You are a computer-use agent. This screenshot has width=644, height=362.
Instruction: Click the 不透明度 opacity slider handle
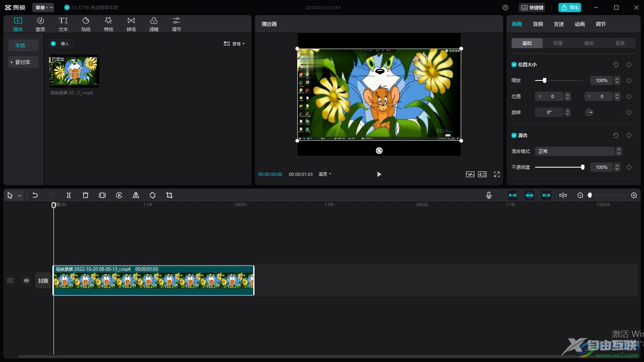583,167
